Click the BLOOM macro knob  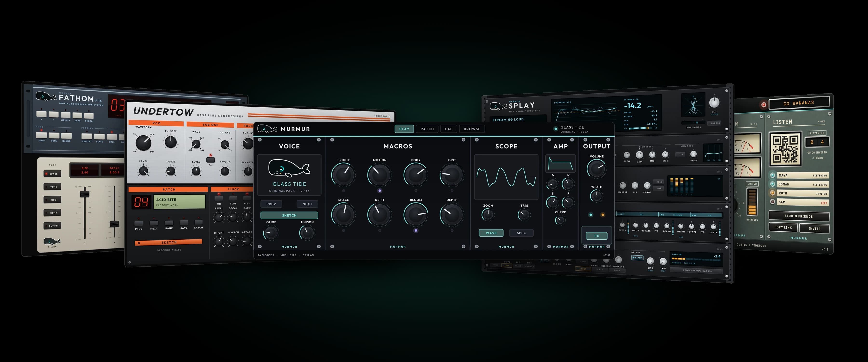415,214
